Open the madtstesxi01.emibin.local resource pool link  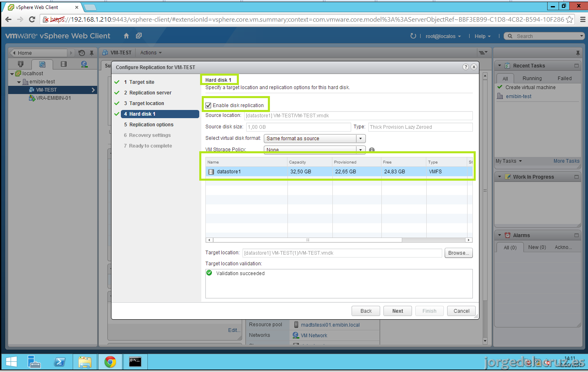coord(330,325)
